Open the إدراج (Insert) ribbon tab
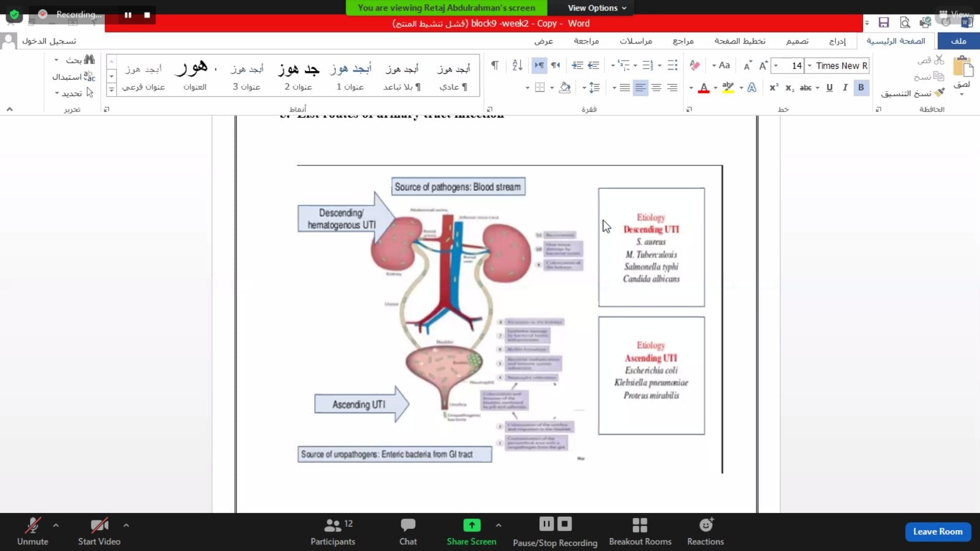The height and width of the screenshot is (551, 980). [x=837, y=41]
